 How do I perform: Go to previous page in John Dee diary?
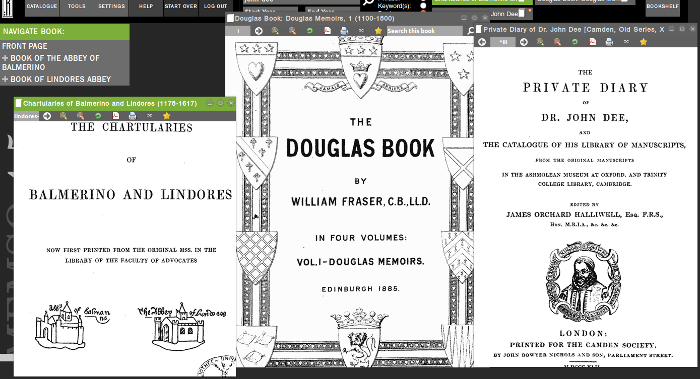tap(482, 42)
